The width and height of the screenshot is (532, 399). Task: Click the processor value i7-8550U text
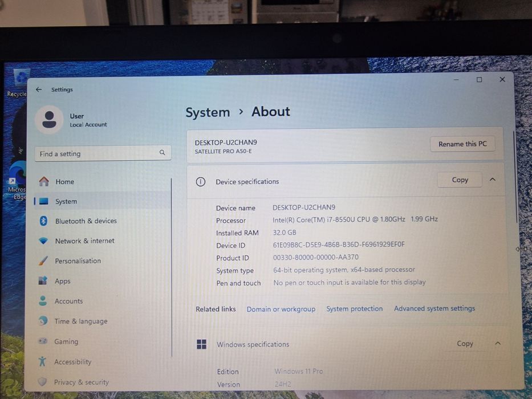(x=355, y=219)
